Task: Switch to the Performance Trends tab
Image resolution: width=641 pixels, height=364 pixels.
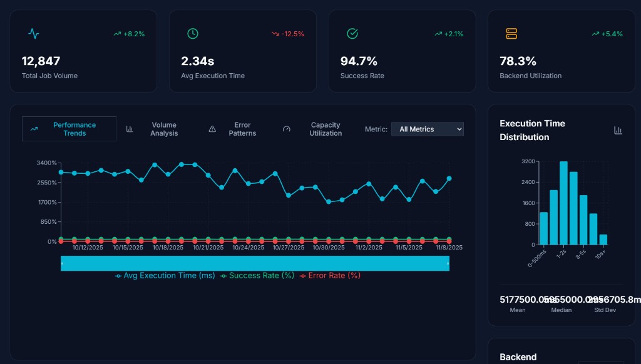Action: (69, 129)
